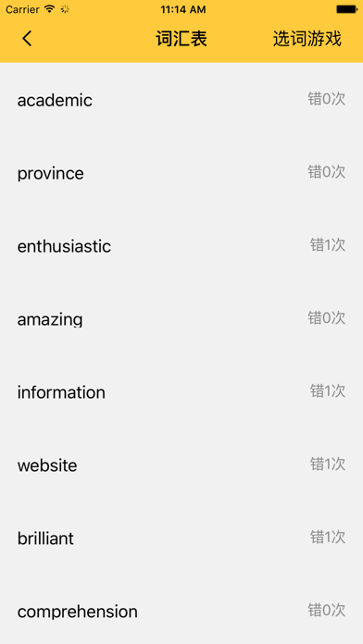
Task: Open the 选词游戏 word game
Action: click(307, 39)
